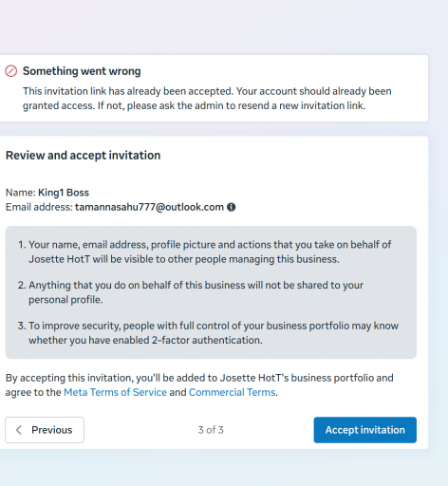The width and height of the screenshot is (448, 486).
Task: Click the 'By accepting this invitation' agreement paragraph
Action: (199, 385)
